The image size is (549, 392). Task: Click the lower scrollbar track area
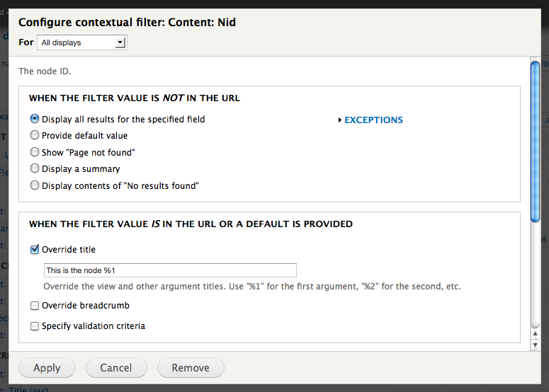click(536, 283)
